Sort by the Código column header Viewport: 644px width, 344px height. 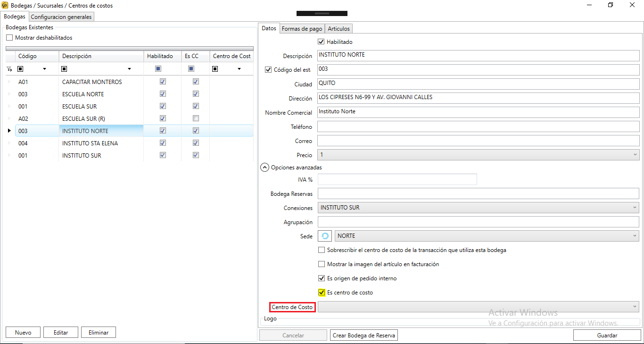[37, 56]
